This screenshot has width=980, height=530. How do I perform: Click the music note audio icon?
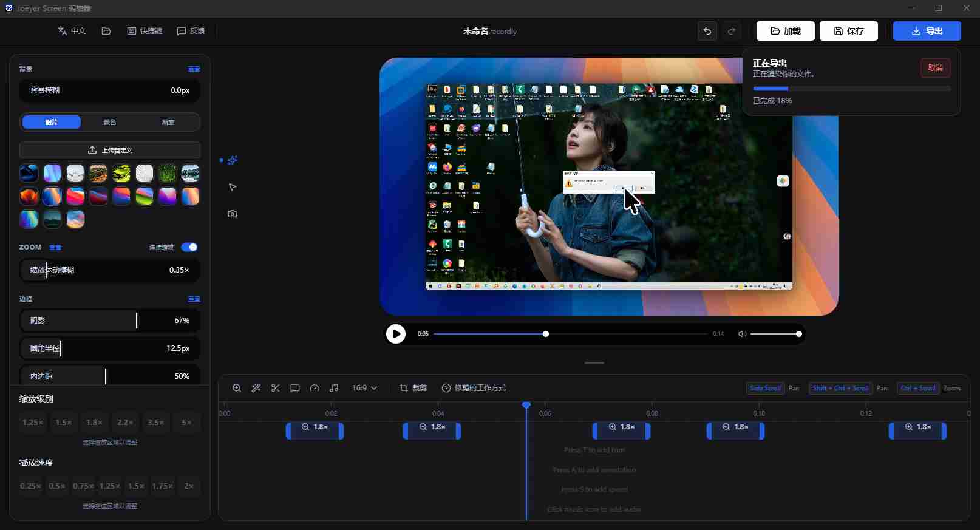coord(334,388)
